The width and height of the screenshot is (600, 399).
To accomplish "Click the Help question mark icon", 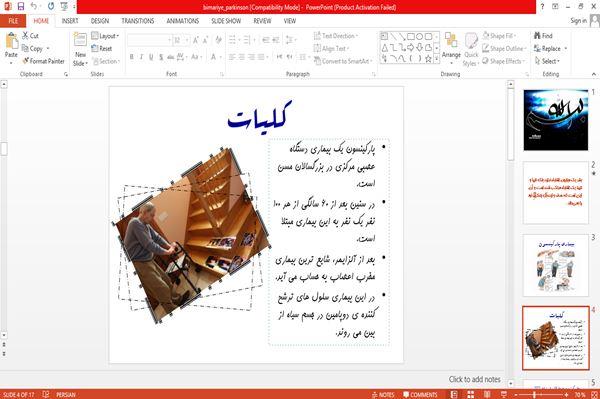I will 542,7.
